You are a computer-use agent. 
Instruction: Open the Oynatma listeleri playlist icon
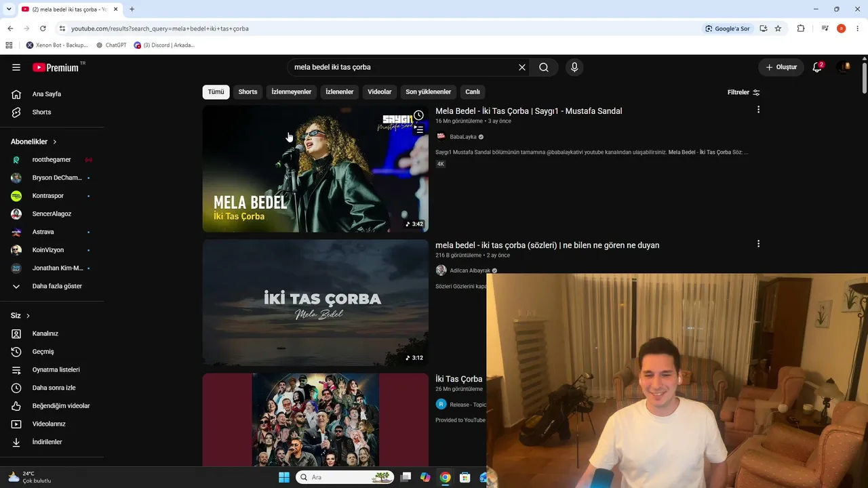click(x=16, y=370)
